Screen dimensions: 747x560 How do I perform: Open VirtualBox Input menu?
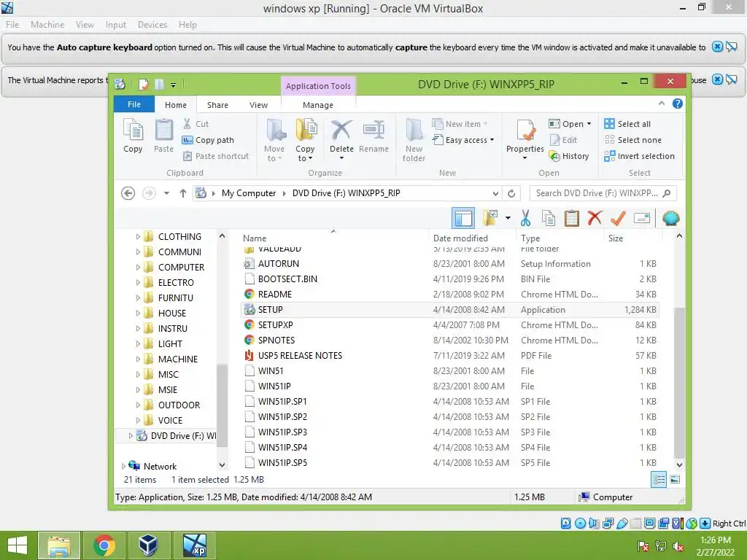tap(116, 24)
